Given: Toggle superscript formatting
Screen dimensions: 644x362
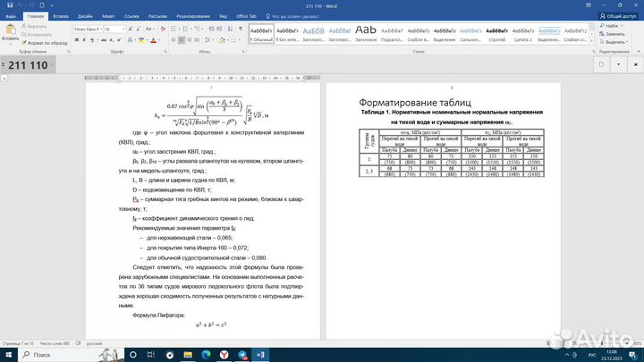Looking at the screenshot, I should [119, 40].
